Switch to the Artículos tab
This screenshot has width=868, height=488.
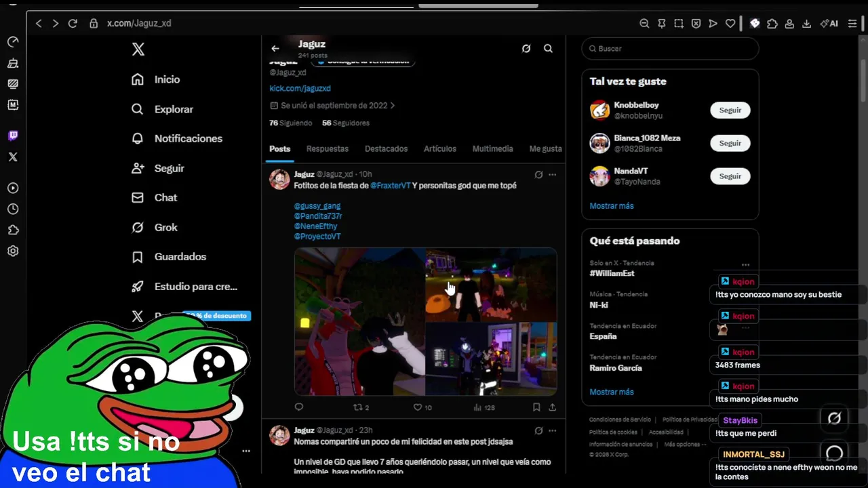[440, 149]
